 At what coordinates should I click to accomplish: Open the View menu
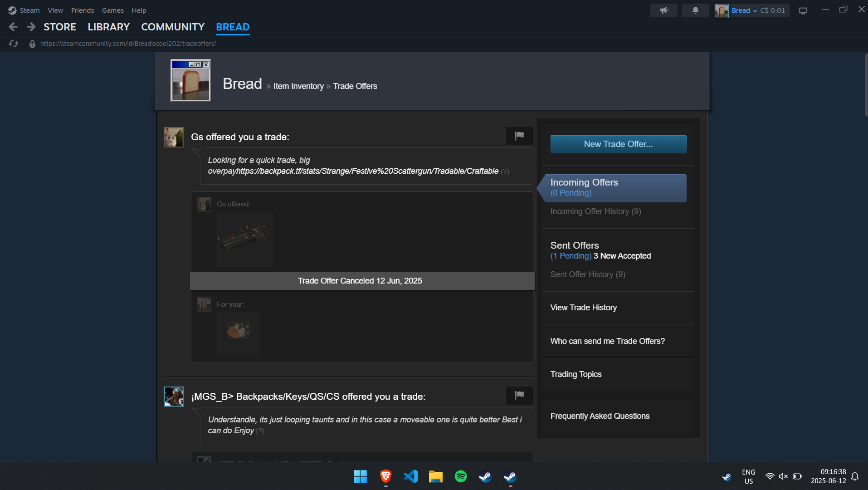pyautogui.click(x=55, y=10)
